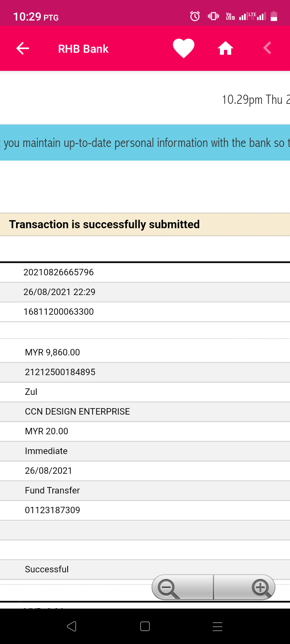Select the blue personal information banner

[145, 143]
